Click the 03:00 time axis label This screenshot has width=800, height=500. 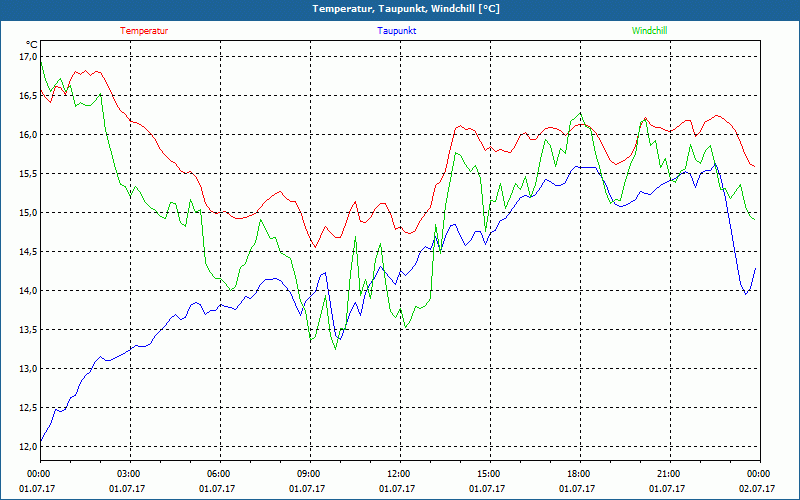click(127, 474)
